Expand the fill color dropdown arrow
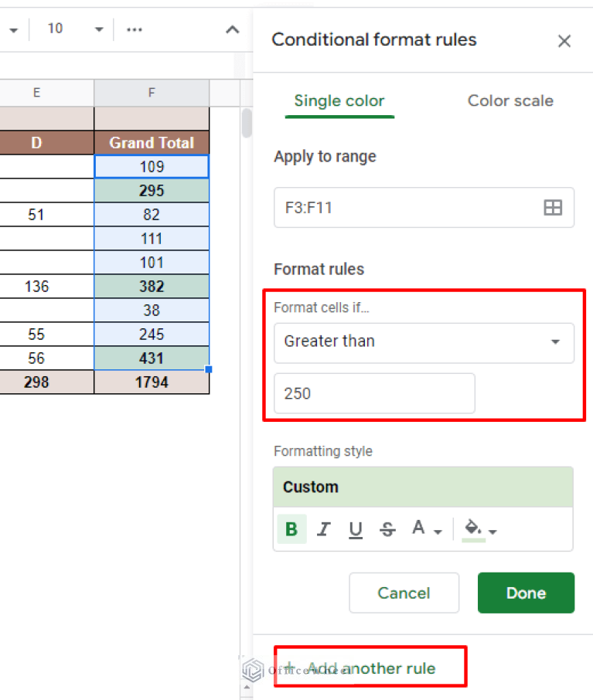The width and height of the screenshot is (593, 700). 492,532
